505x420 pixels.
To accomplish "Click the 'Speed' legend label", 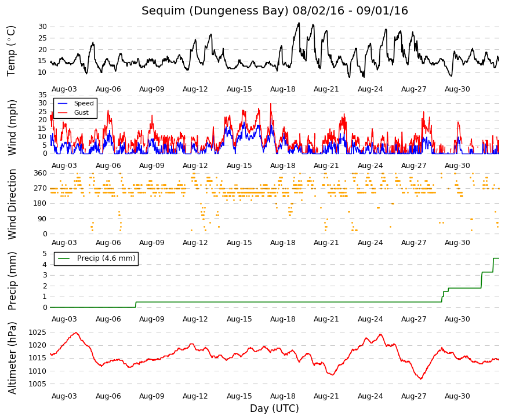I will [x=83, y=103].
